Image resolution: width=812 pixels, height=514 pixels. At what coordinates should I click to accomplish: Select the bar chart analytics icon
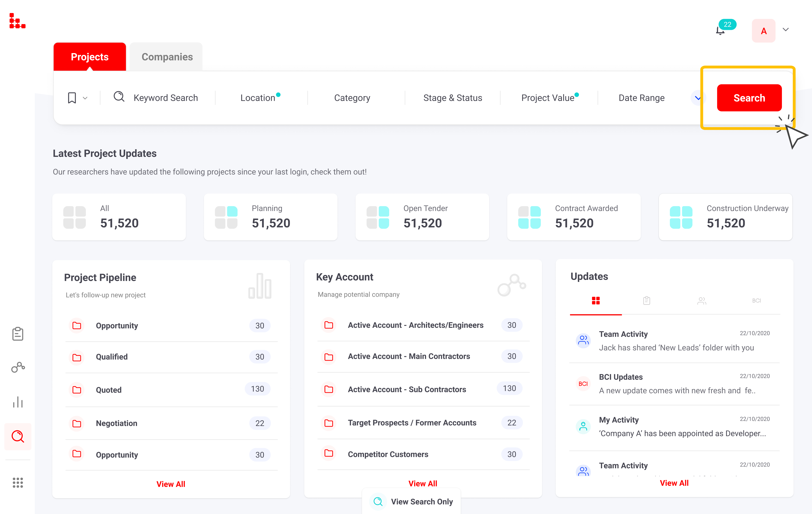(x=18, y=402)
